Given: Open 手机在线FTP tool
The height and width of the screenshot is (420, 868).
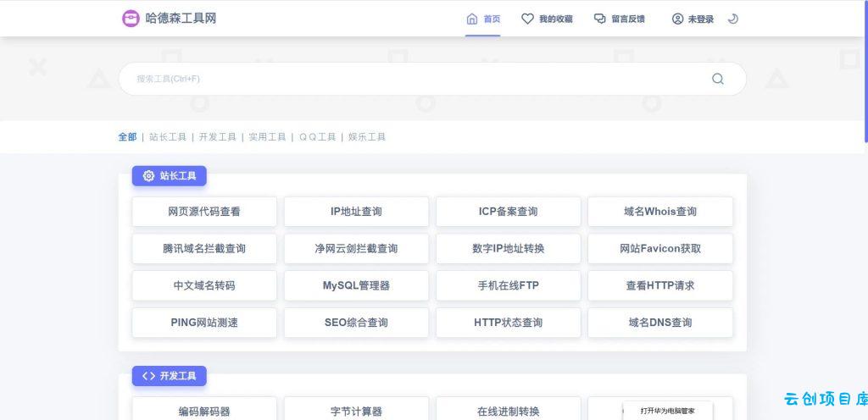Looking at the screenshot, I should (509, 285).
